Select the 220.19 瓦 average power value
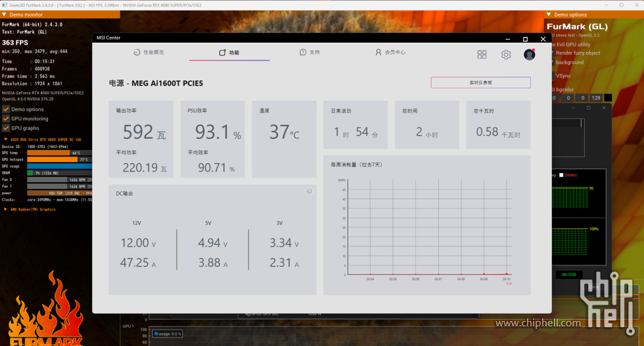The image size is (644, 346). 145,168
